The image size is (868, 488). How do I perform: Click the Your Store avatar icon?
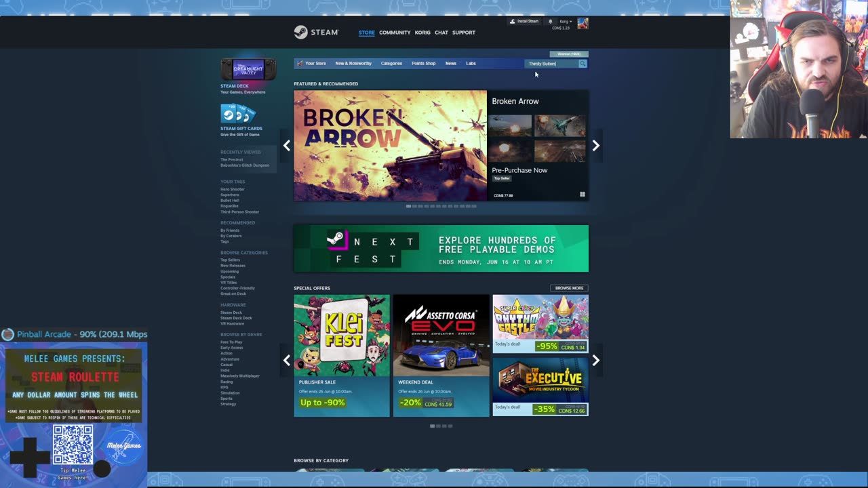pyautogui.click(x=300, y=63)
